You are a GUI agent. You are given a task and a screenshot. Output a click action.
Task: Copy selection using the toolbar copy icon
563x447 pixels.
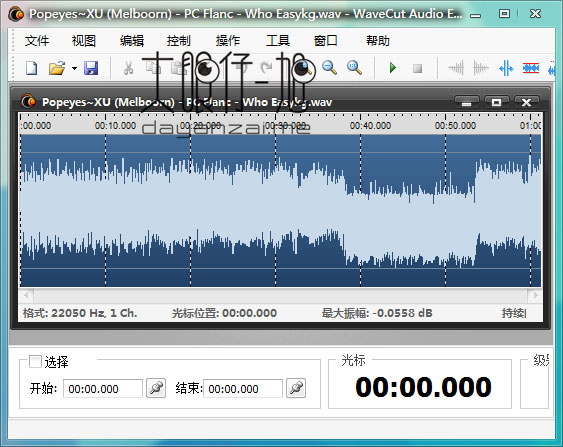(152, 68)
